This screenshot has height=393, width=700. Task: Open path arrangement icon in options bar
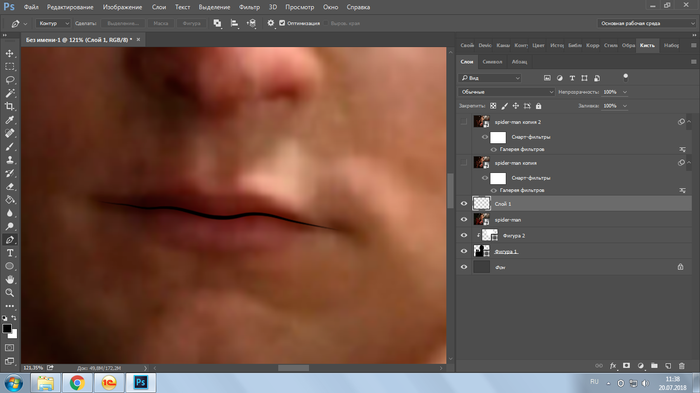[x=251, y=23]
